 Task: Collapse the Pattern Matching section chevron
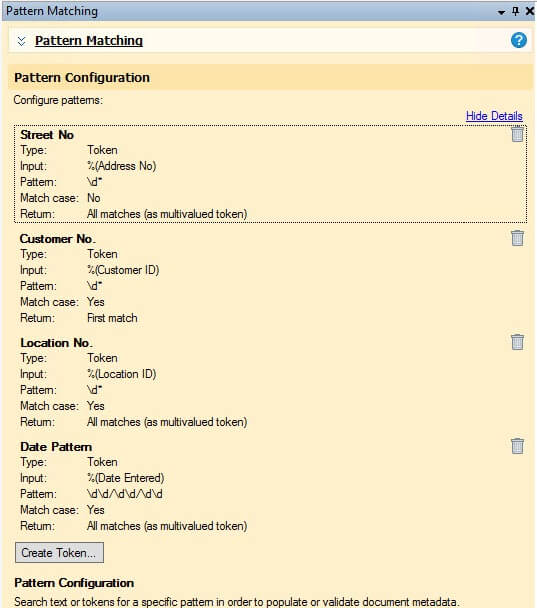click(x=22, y=41)
